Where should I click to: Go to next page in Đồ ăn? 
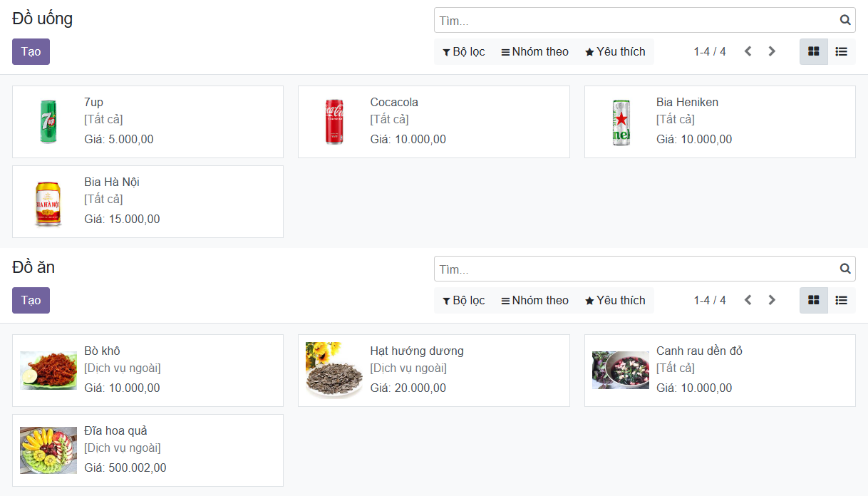(772, 300)
